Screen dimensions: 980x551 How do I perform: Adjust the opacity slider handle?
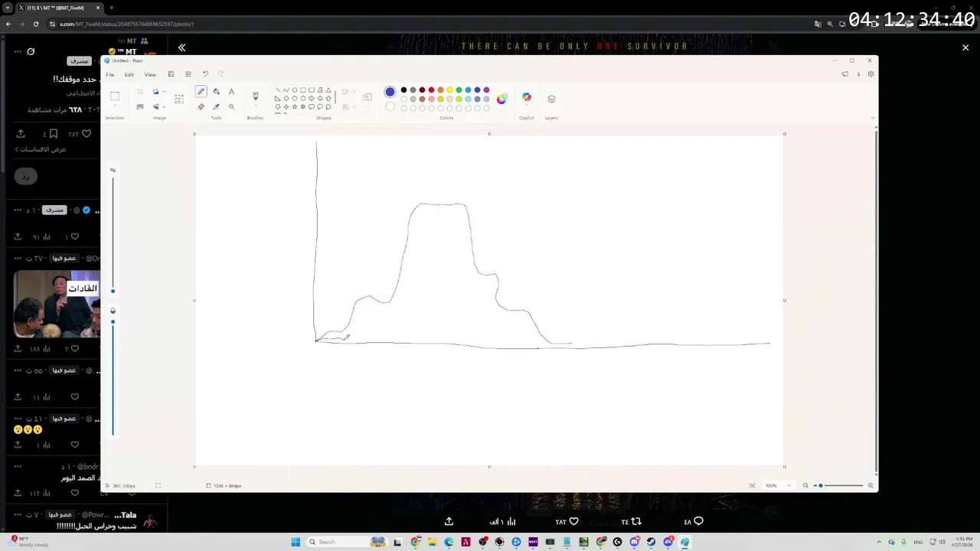[113, 321]
